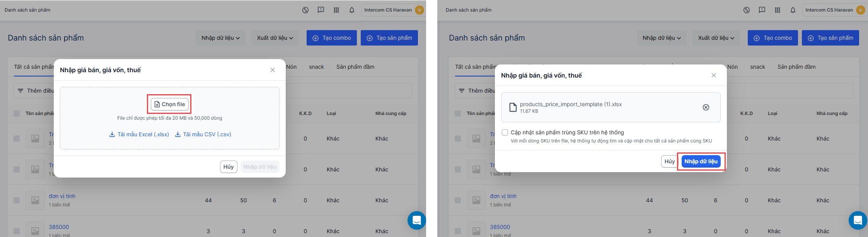Expand the Nhập dữ liệu dropdown in left toolbar

[x=220, y=38]
